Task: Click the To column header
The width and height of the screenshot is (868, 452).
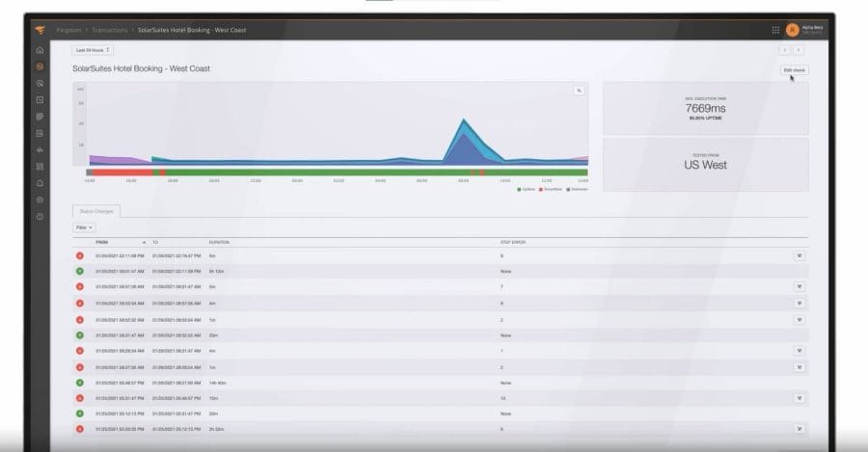Action: (155, 242)
